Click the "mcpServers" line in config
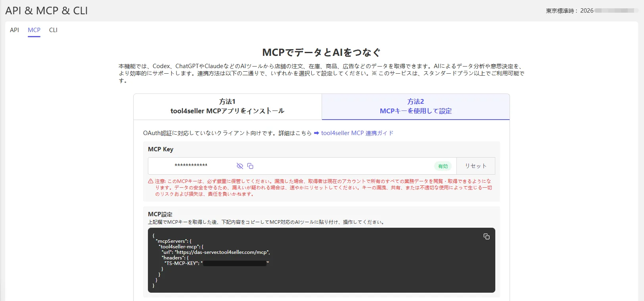Screen dimensions: 644x301 (174, 241)
